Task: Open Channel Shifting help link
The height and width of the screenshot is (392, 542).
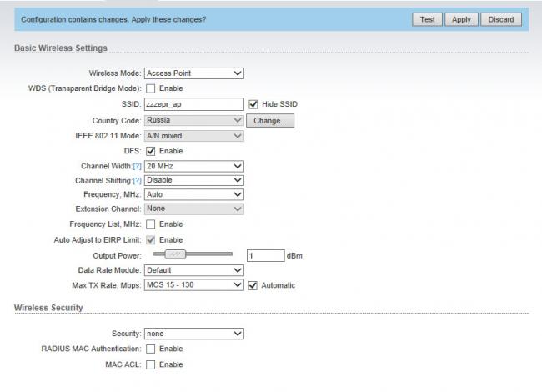Action: 138,180
